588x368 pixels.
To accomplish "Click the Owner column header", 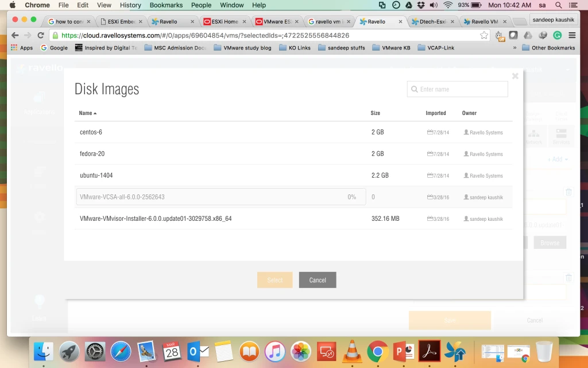I will [x=469, y=113].
